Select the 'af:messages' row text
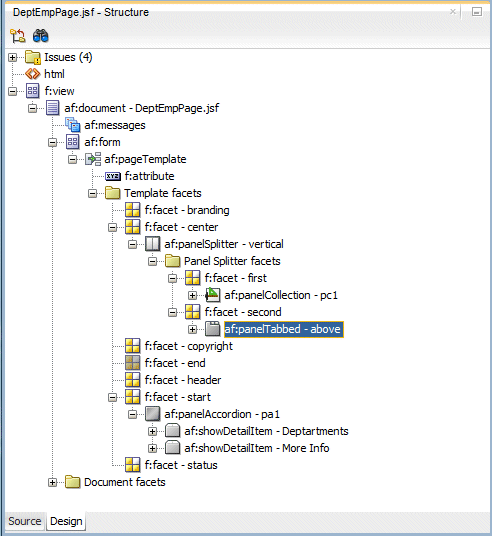The width and height of the screenshot is (492, 536). (x=115, y=125)
